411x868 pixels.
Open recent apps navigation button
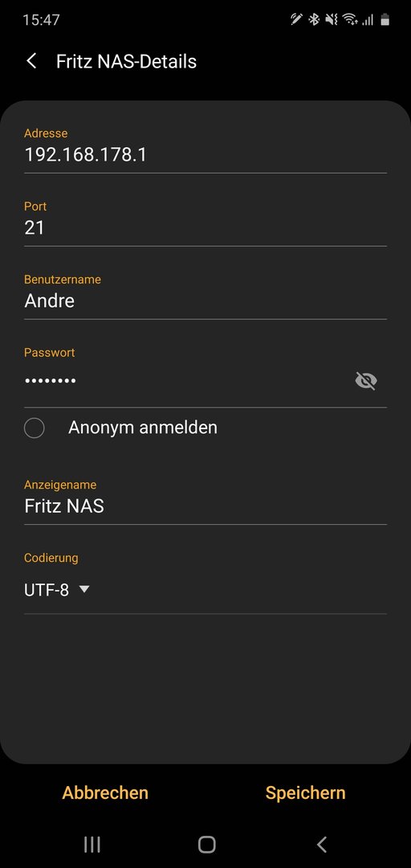tap(92, 844)
